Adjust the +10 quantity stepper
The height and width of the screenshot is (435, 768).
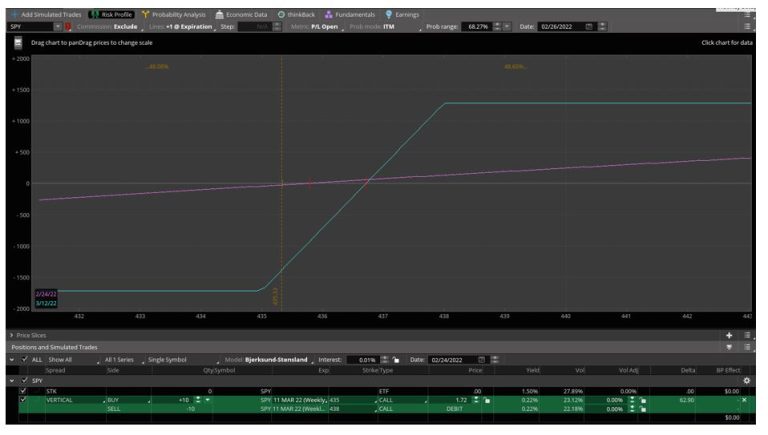point(198,400)
